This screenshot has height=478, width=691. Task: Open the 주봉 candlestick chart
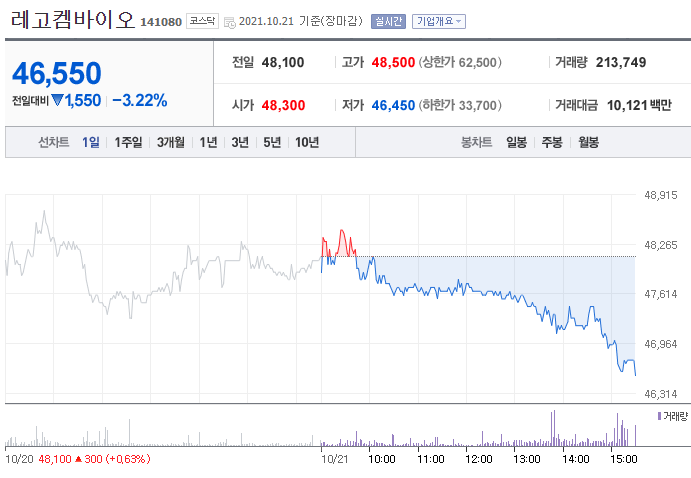pyautogui.click(x=552, y=142)
